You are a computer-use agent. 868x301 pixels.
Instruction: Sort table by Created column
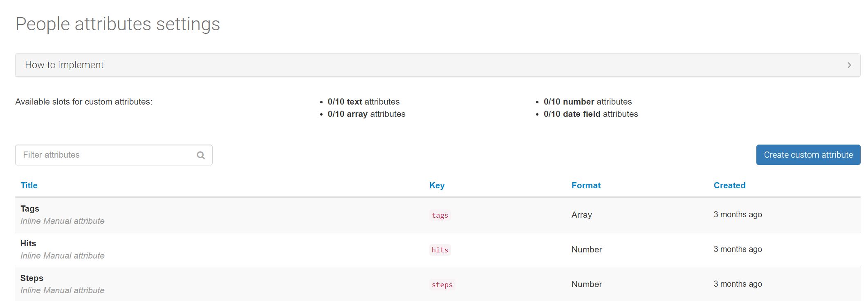coord(729,185)
